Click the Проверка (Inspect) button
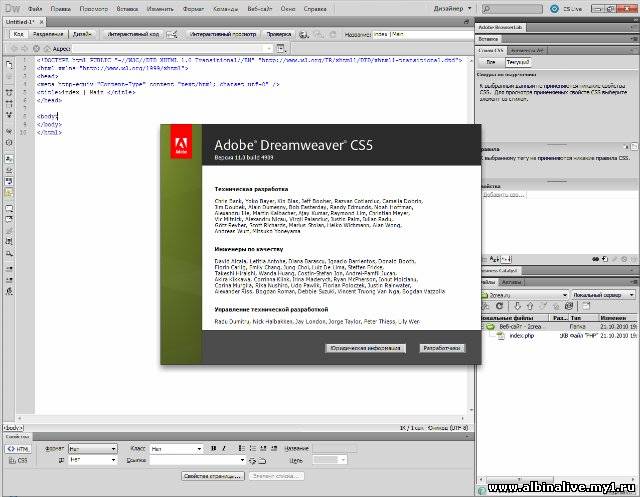This screenshot has height=497, width=640. point(279,34)
